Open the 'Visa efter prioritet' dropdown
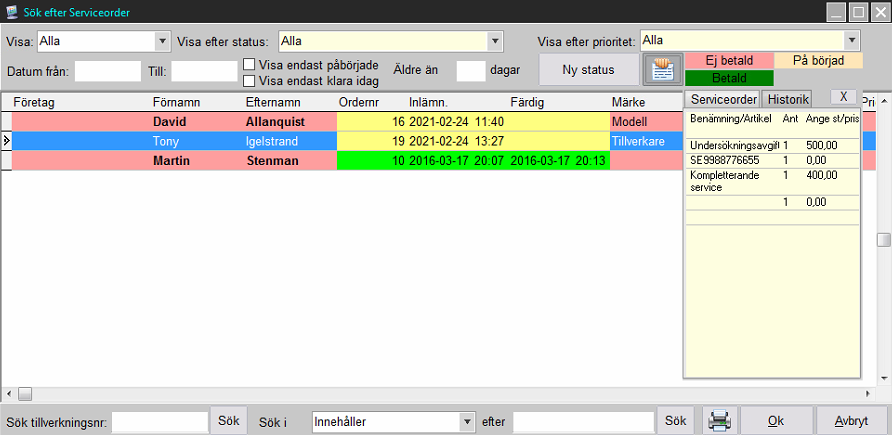 click(x=851, y=40)
